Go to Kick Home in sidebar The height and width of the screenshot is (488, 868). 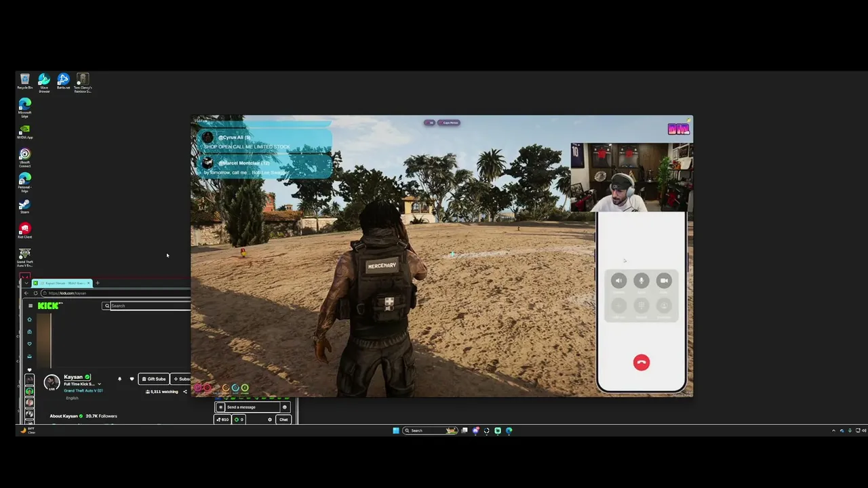coord(29,319)
